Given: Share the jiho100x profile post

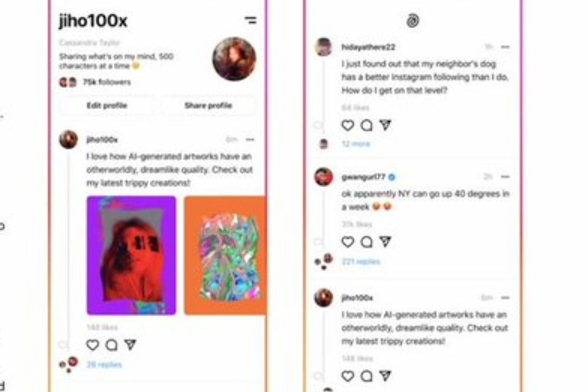Looking at the screenshot, I should click(130, 345).
